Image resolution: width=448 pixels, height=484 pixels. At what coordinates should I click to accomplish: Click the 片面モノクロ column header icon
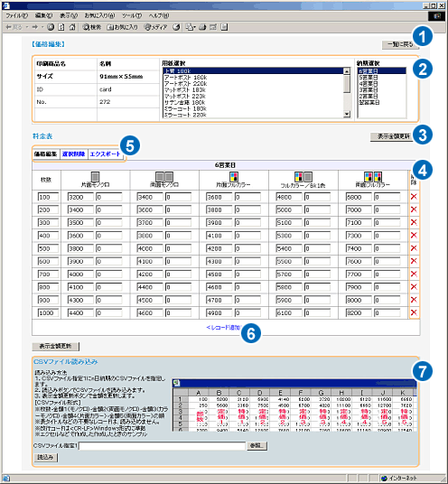point(96,177)
